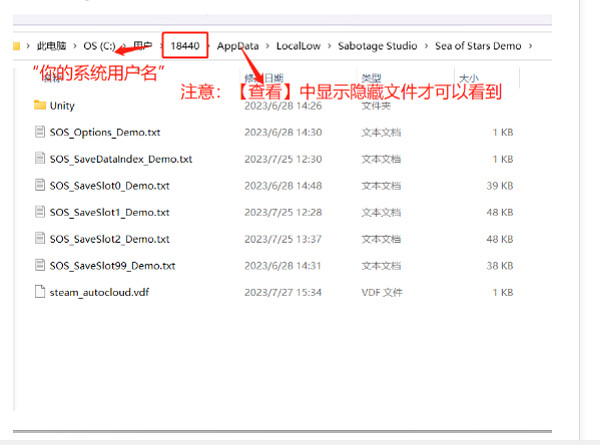Viewport: 600px width, 445px height.
Task: Navigate to OS (C:) in the address bar
Action: click(x=98, y=46)
